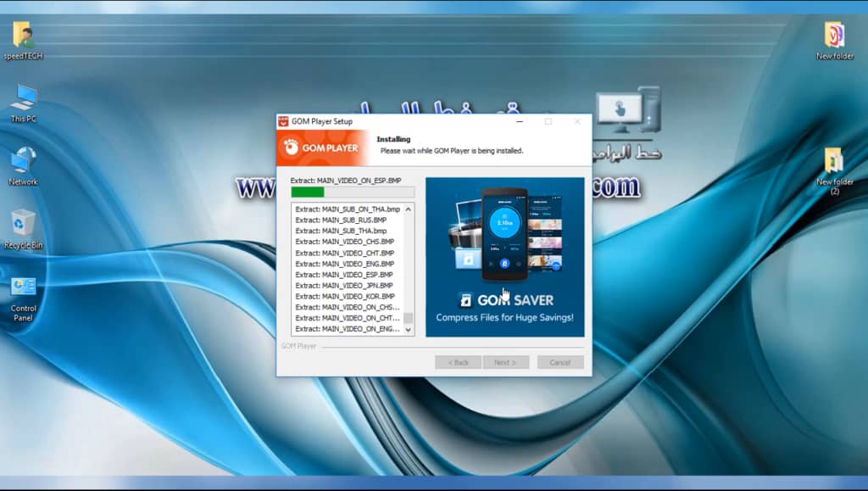The width and height of the screenshot is (868, 491).
Task: Select the MAIN_SUB_RUS.BMP log entry
Action: click(342, 220)
